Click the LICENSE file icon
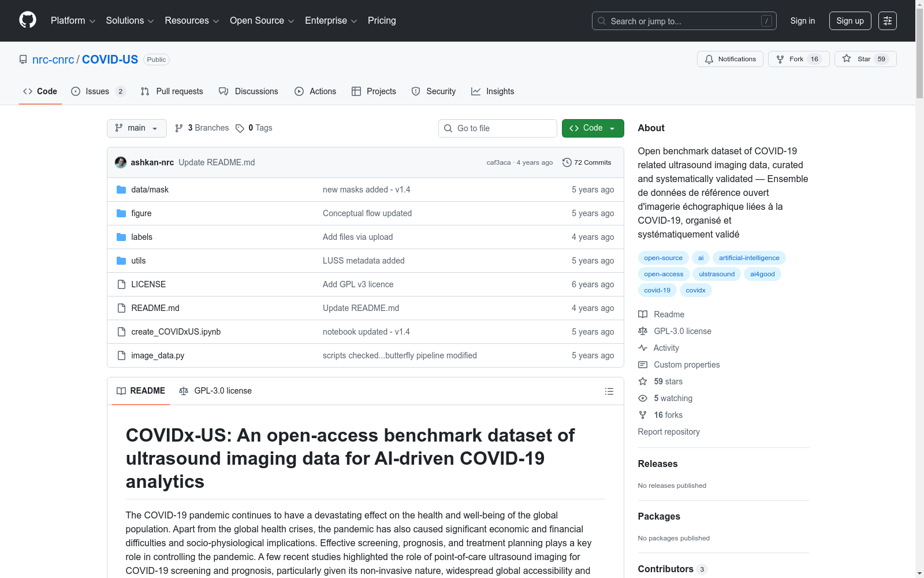Viewport: 924px width, 578px height. (x=121, y=284)
